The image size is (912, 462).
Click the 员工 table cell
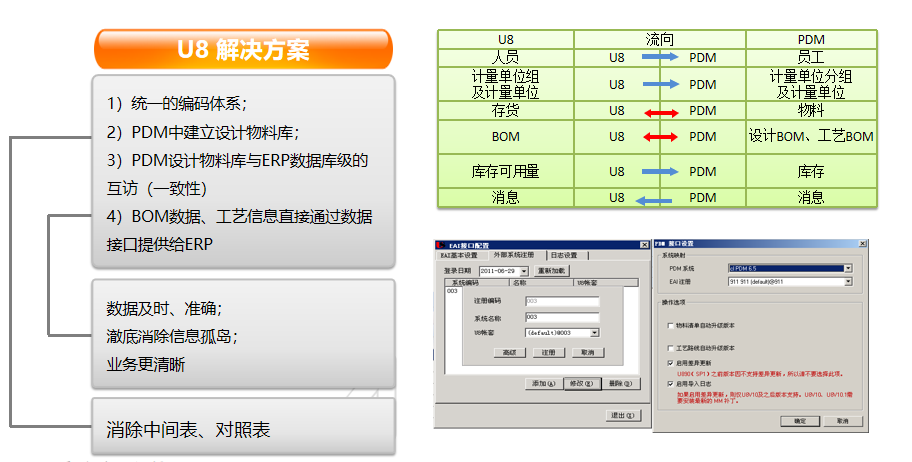pyautogui.click(x=811, y=58)
